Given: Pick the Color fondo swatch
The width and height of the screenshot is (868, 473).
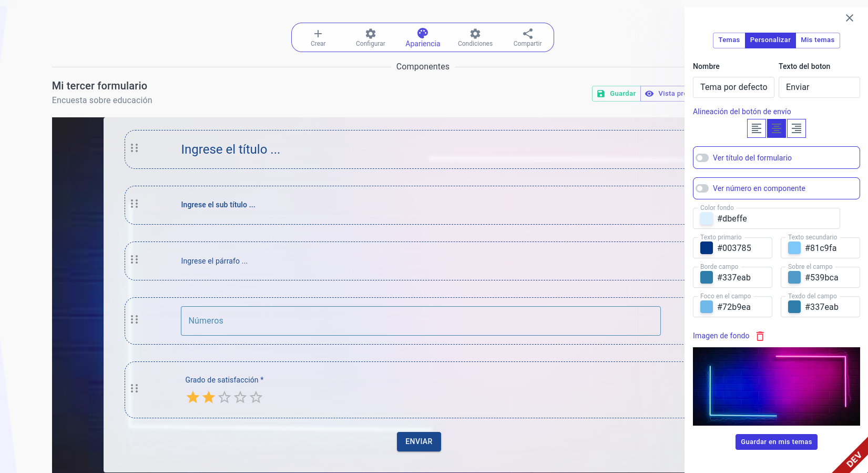Looking at the screenshot, I should click(707, 218).
